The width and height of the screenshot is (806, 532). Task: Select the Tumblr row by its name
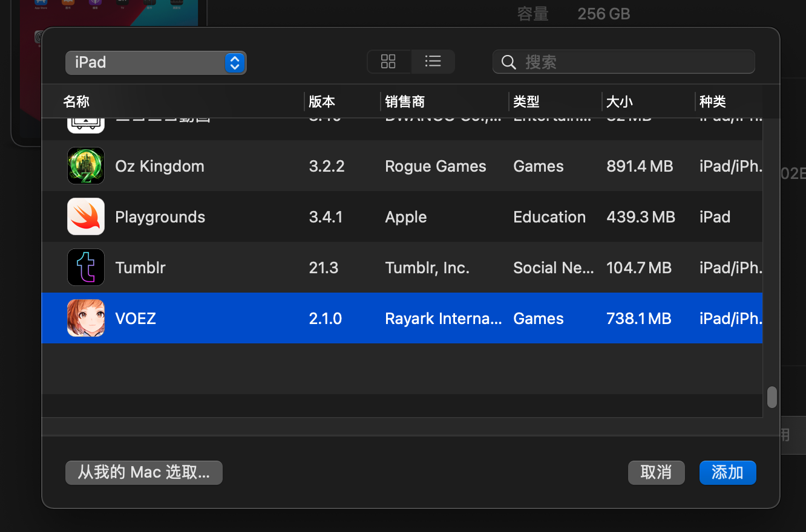pos(140,267)
